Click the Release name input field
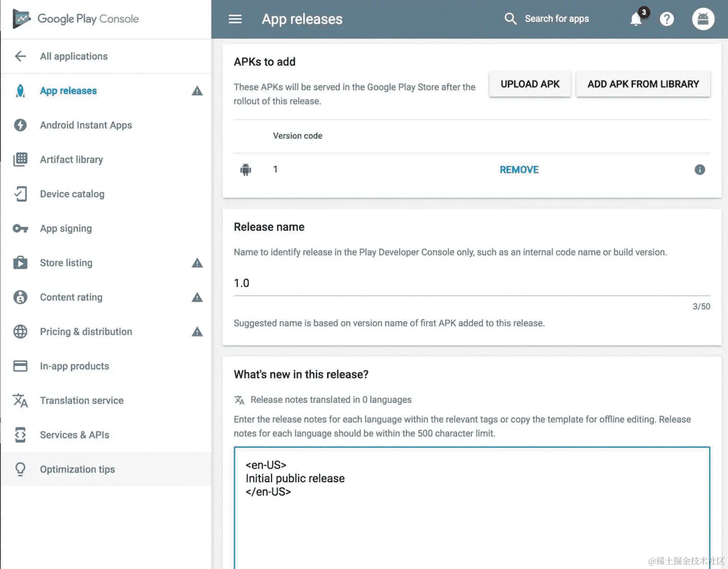 click(472, 283)
